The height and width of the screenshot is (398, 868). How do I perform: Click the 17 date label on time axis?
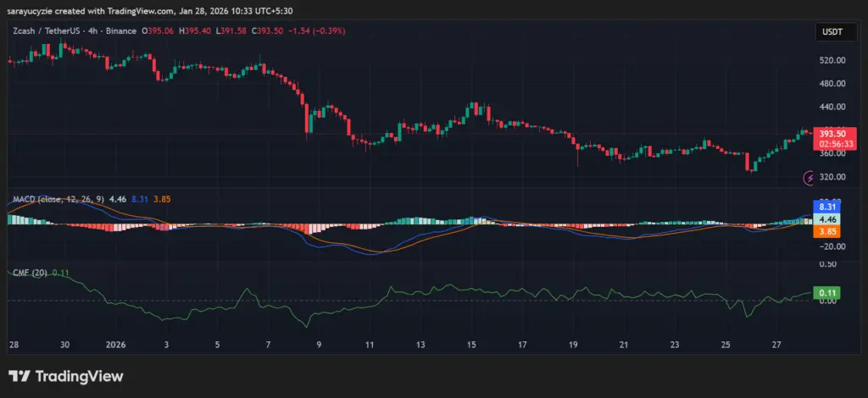pyautogui.click(x=522, y=345)
